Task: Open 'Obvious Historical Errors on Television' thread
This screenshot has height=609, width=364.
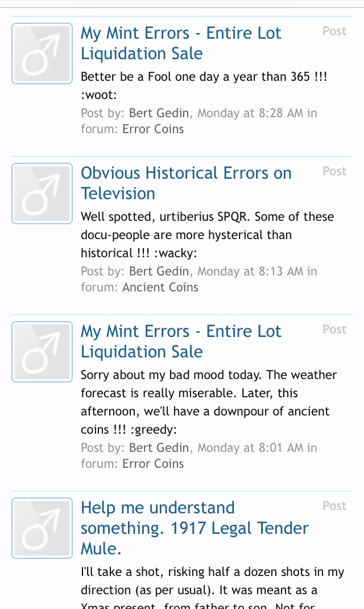Action: point(186,183)
